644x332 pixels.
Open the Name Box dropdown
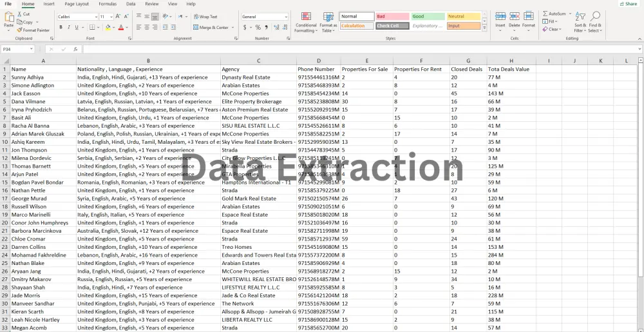point(31,49)
